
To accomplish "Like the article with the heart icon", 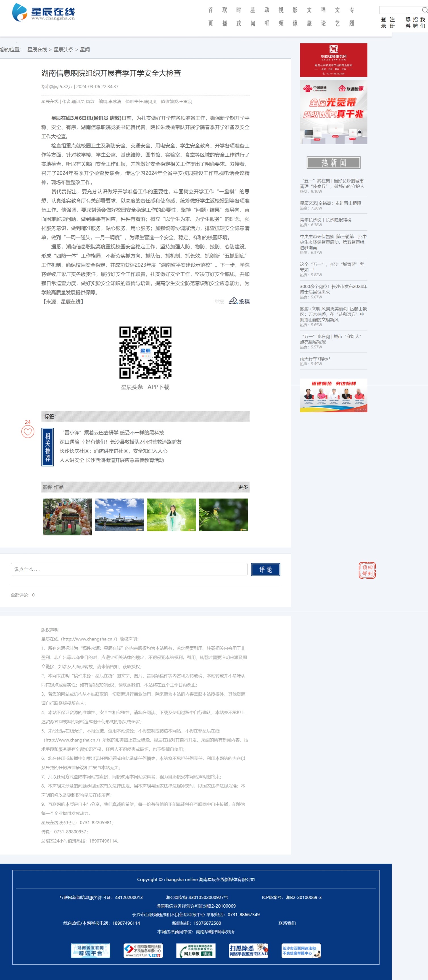I will coord(28,432).
